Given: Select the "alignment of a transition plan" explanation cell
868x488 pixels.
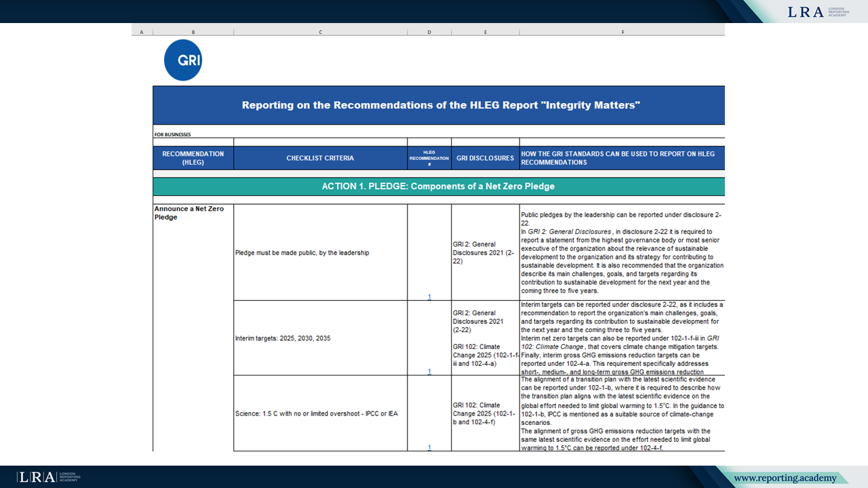Looking at the screenshot, I should [x=623, y=413].
